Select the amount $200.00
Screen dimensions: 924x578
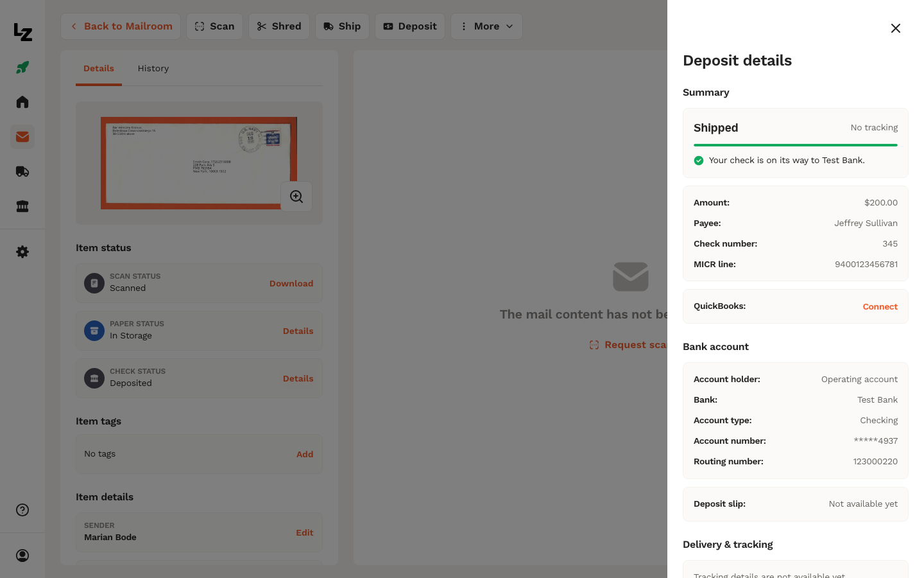click(881, 202)
